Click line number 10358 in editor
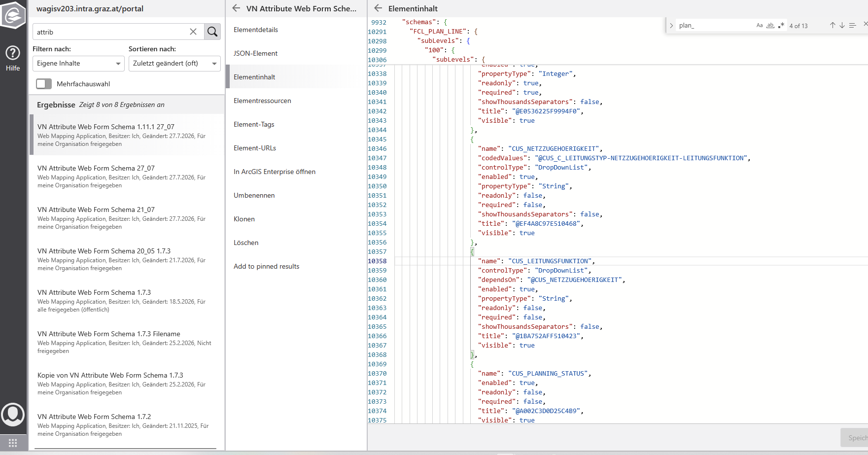This screenshot has height=455, width=868. click(377, 261)
